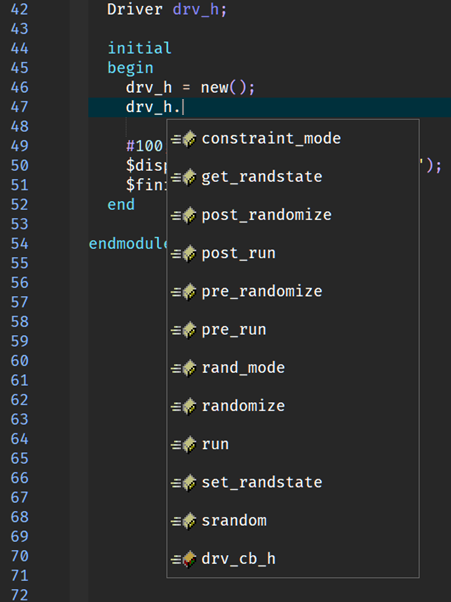Click the icon next to pre_randomize

pyautogui.click(x=184, y=291)
